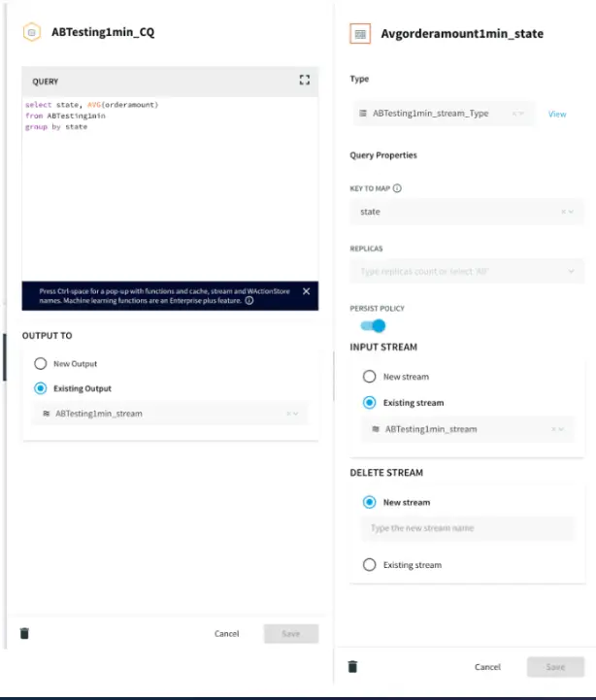Cancel changes in the CQ panel
This screenshot has height=700, width=596.
(x=226, y=634)
